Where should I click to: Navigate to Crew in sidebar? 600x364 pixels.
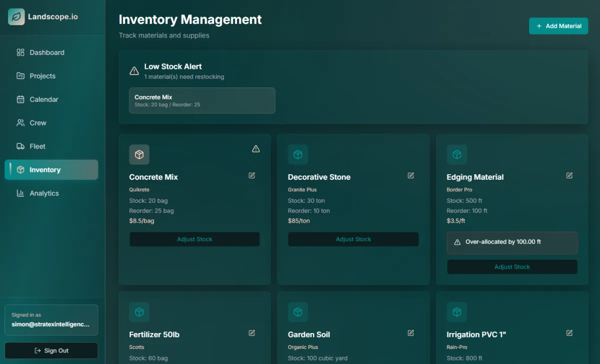37,123
